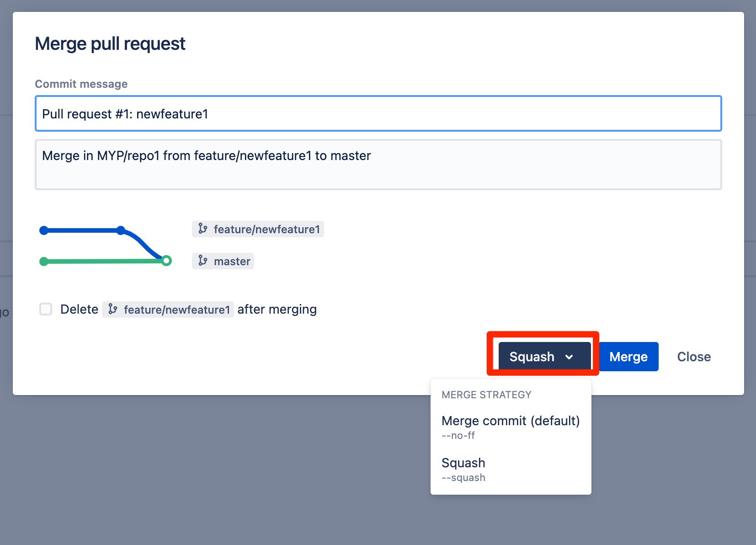The width and height of the screenshot is (756, 545).
Task: Select the second blue commit node before the merge
Action: pos(120,229)
